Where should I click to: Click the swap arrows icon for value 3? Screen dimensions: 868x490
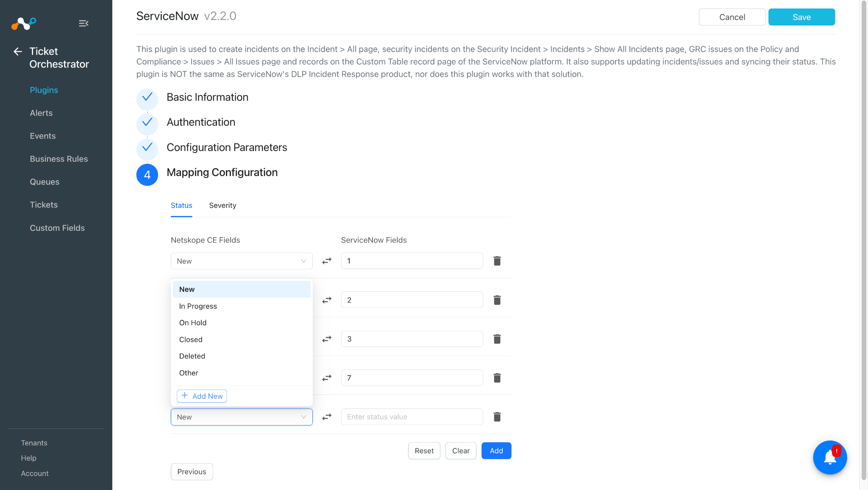tap(327, 339)
